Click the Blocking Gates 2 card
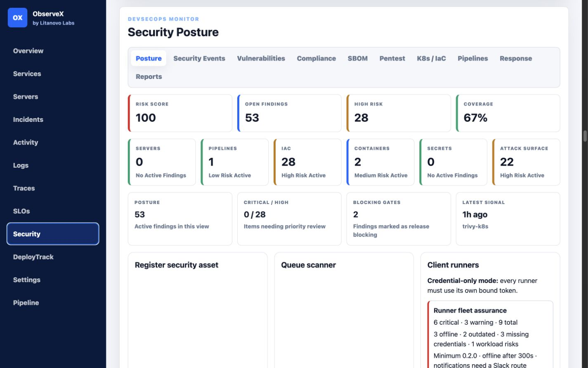 399,219
